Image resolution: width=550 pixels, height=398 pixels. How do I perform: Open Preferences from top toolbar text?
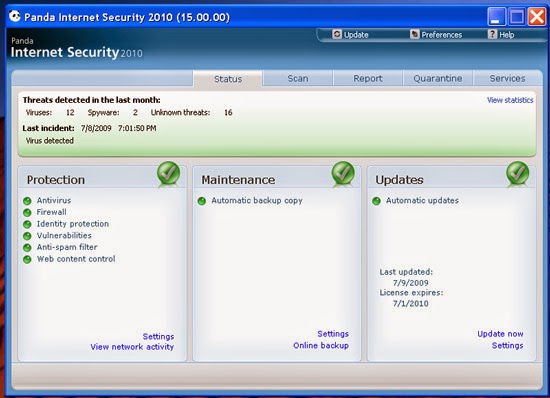[x=442, y=35]
